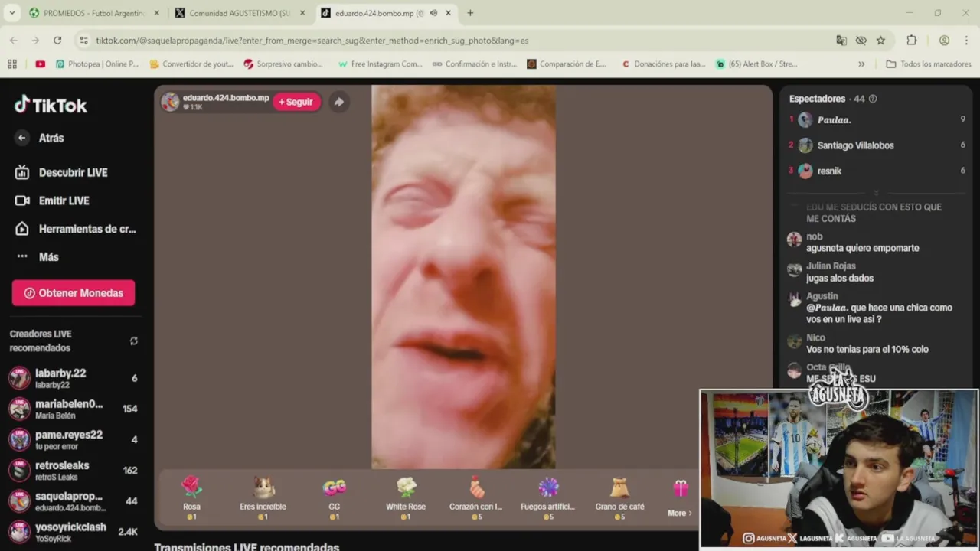The height and width of the screenshot is (551, 980).
Task: Open Free Instagram Com bookmark
Action: tap(380, 64)
